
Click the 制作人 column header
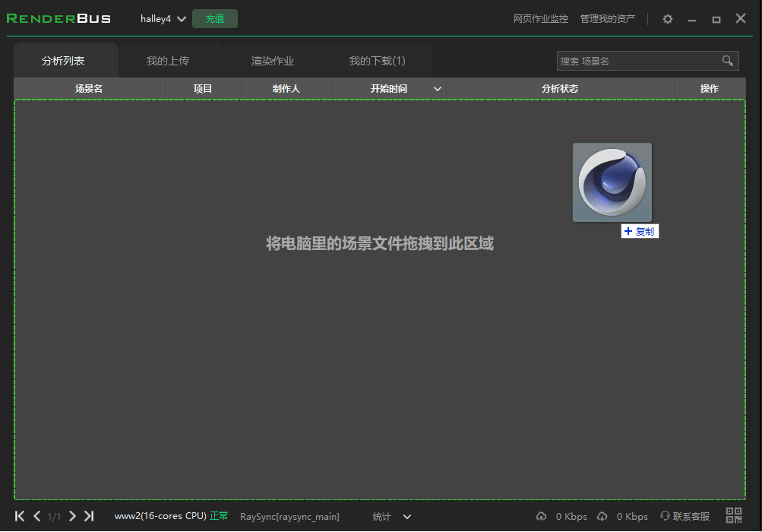coord(286,88)
